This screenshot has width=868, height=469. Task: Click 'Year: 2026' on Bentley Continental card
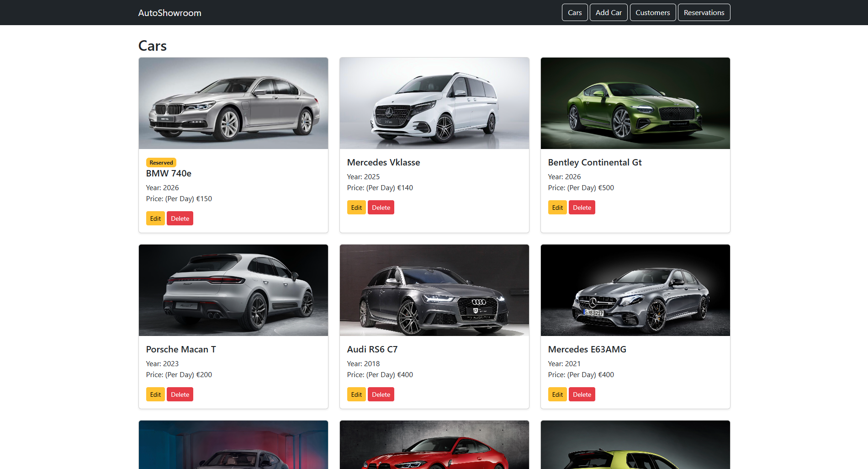(564, 177)
